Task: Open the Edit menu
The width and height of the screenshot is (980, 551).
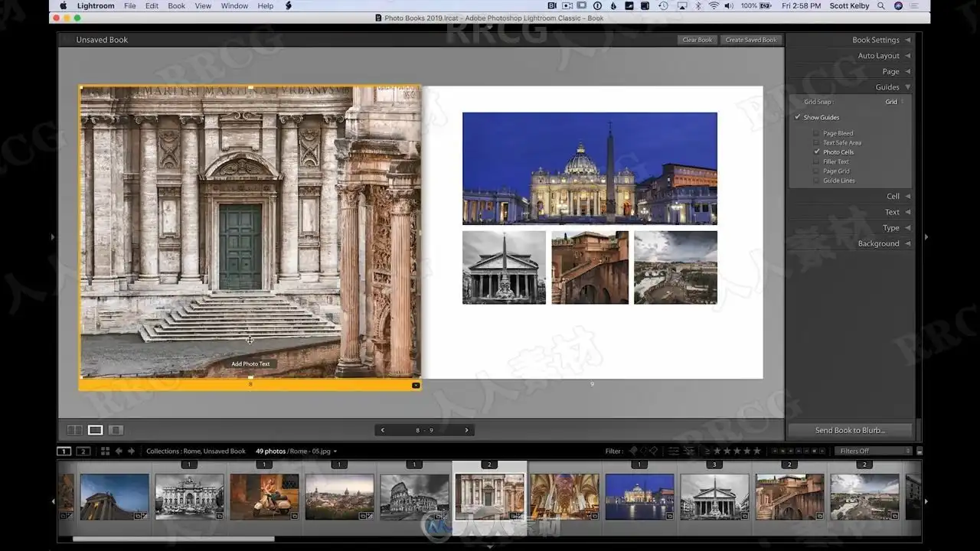Action: click(x=152, y=6)
